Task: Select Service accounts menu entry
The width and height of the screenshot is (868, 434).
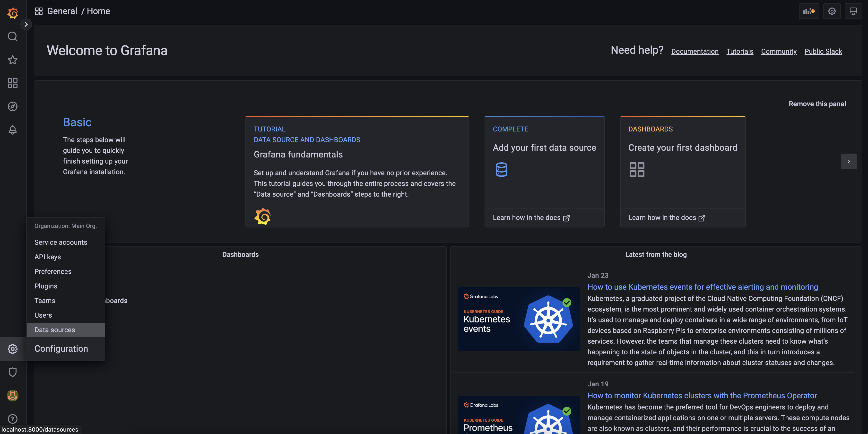Action: pos(61,242)
